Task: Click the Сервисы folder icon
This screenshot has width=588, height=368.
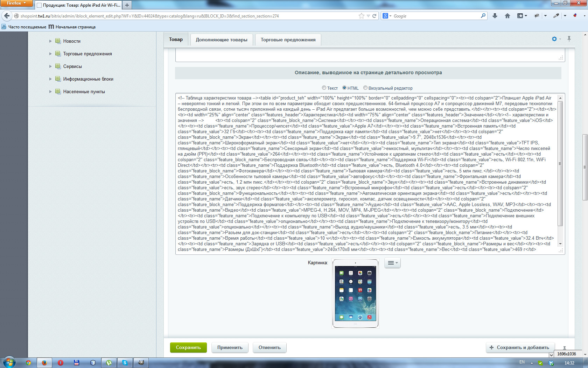Action: [x=58, y=66]
